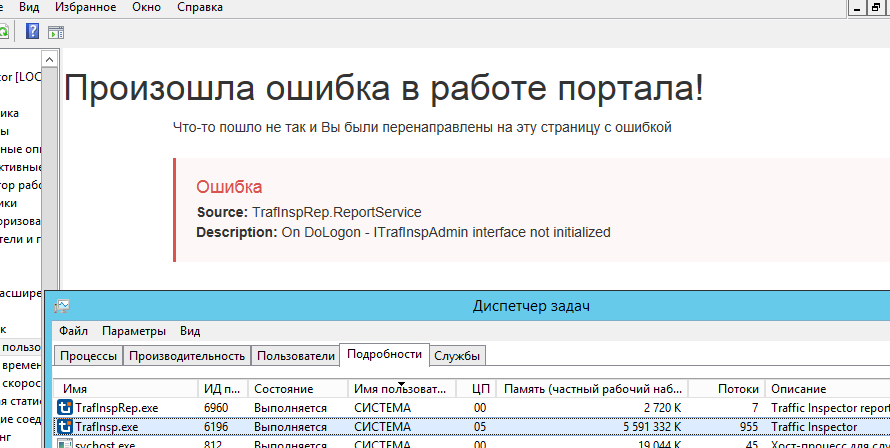Select the TrafInsp.exe process name

[106, 426]
